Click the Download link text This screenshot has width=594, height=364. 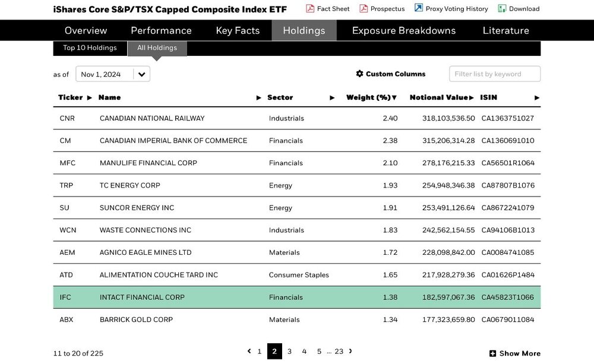click(525, 9)
